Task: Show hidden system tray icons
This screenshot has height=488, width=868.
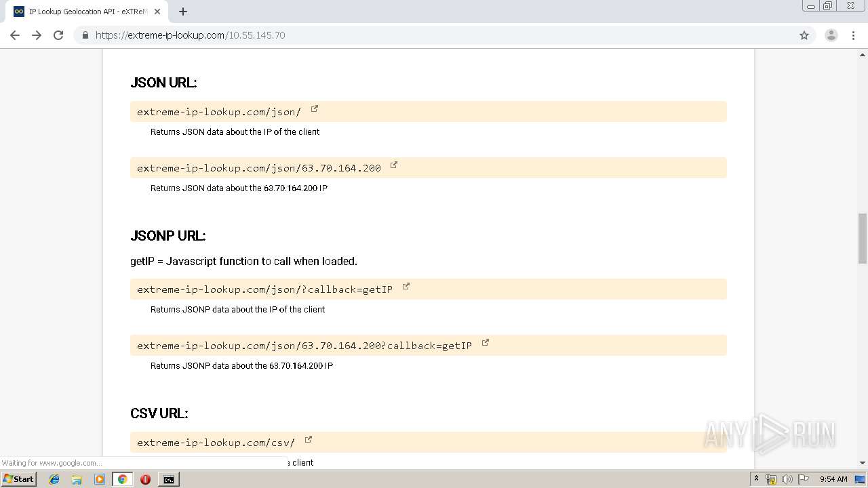Action: 756,479
